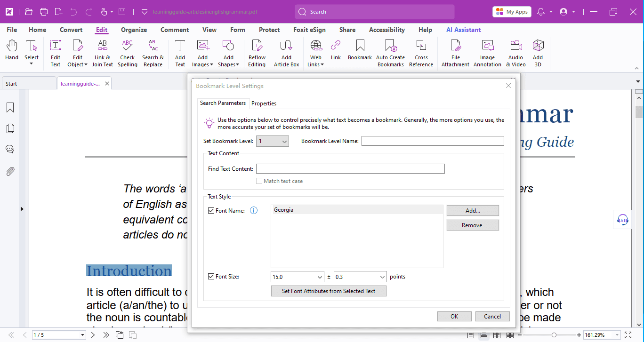Open the Comment ribbon tab
Screen dimensions: 644x342
175,30
